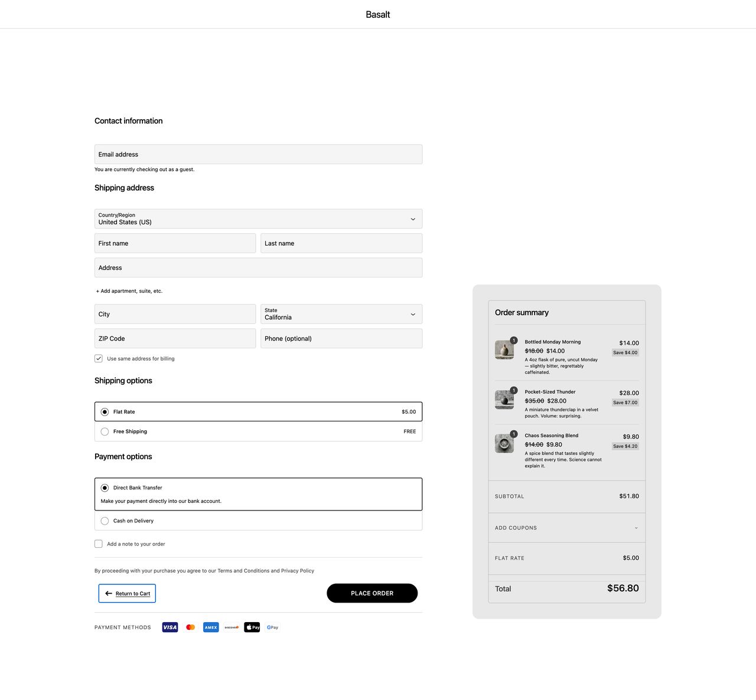Click the Apple Pay icon
Viewport: 756px width, 700px height.
click(252, 627)
